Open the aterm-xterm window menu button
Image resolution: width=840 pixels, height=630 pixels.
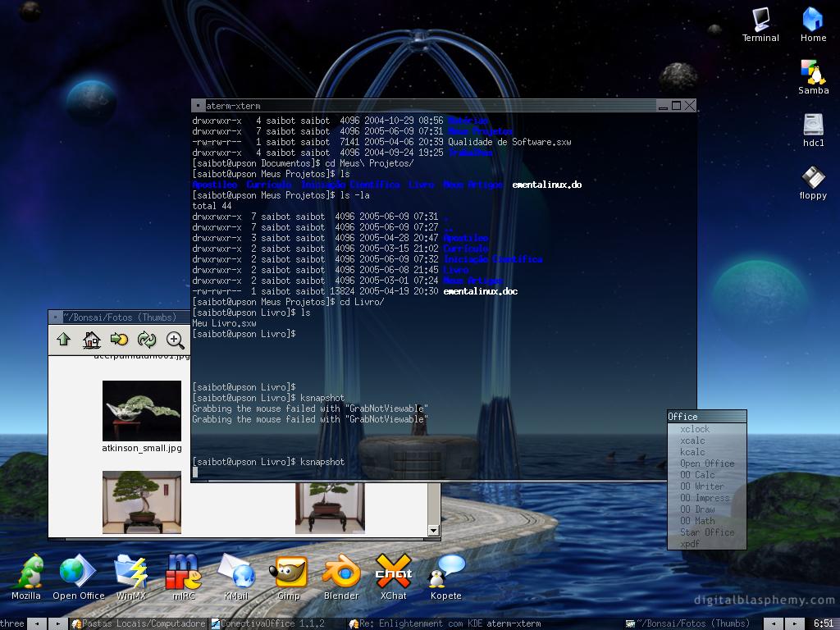(x=199, y=106)
